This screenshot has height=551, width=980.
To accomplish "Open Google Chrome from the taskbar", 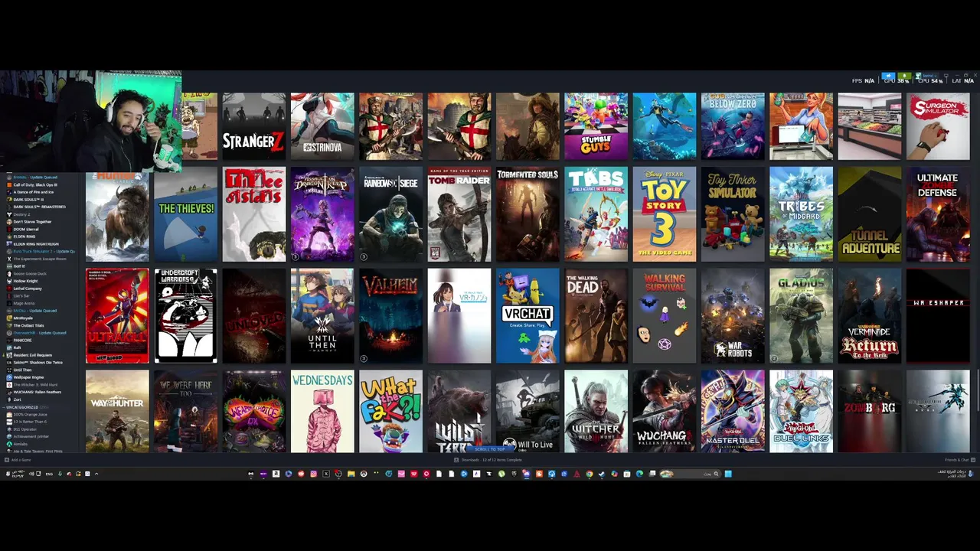I will (x=589, y=474).
